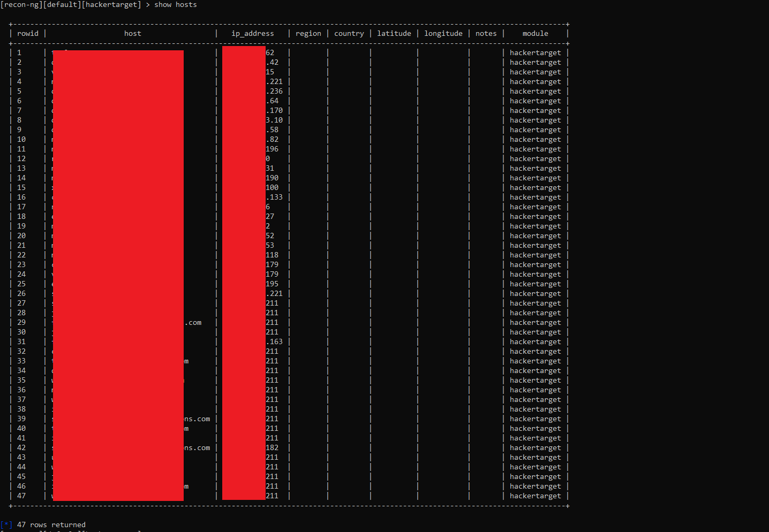Click 'hackertarget' module in row 47
The height and width of the screenshot is (532, 769).
click(x=536, y=496)
